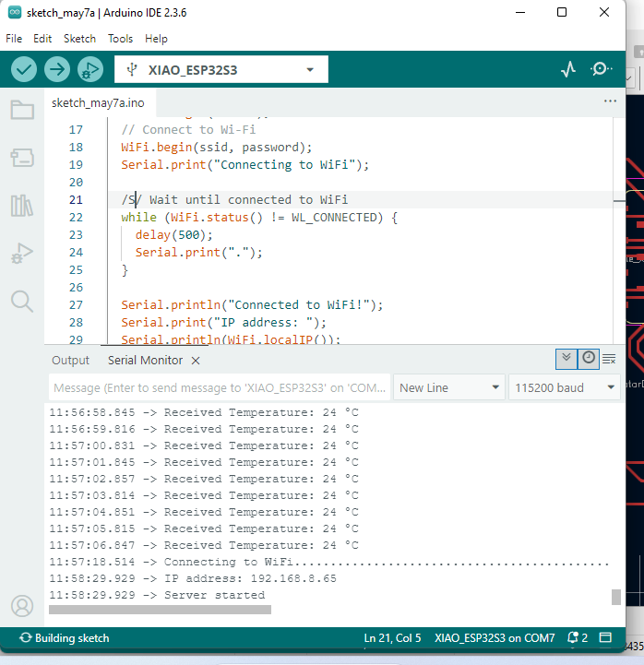Open the Debug panel in the sidebar

pos(22,254)
